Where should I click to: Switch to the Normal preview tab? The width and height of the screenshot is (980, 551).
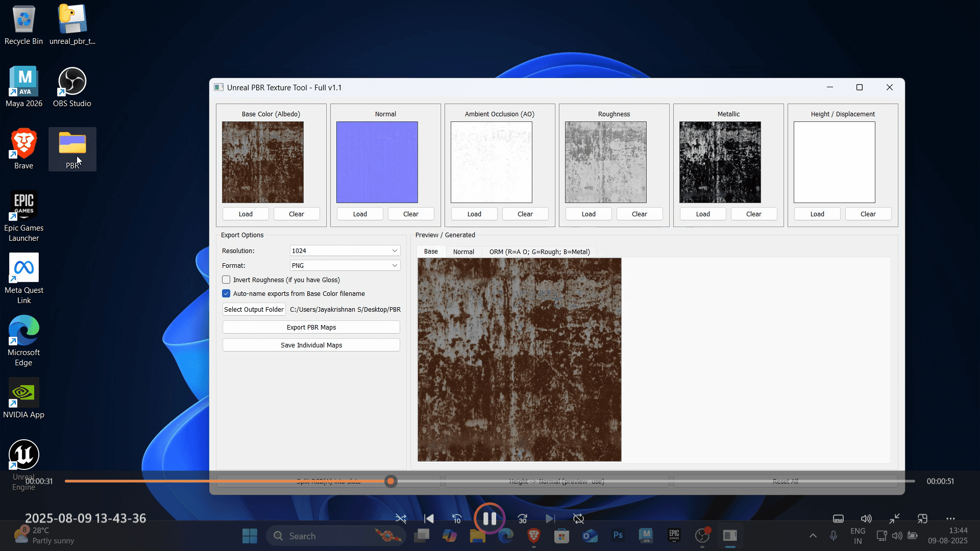[463, 252]
